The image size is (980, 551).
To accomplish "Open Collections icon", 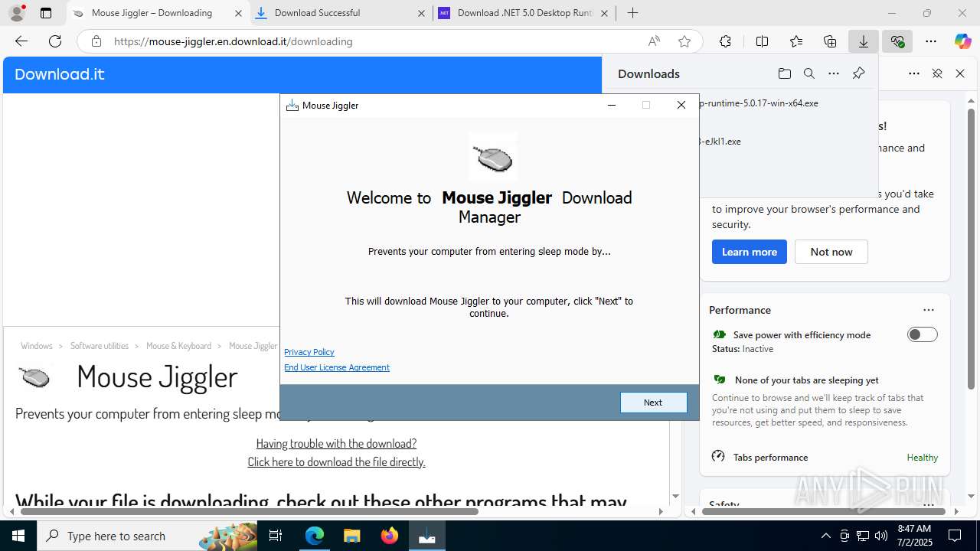I will tap(830, 41).
